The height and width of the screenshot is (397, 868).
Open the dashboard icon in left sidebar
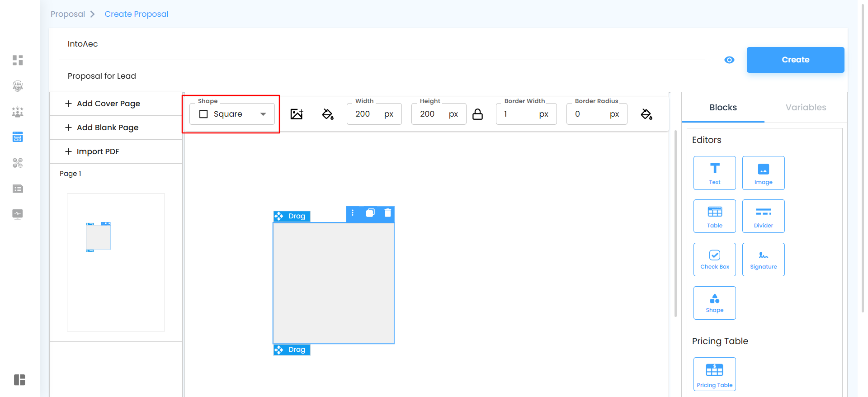coord(18,60)
